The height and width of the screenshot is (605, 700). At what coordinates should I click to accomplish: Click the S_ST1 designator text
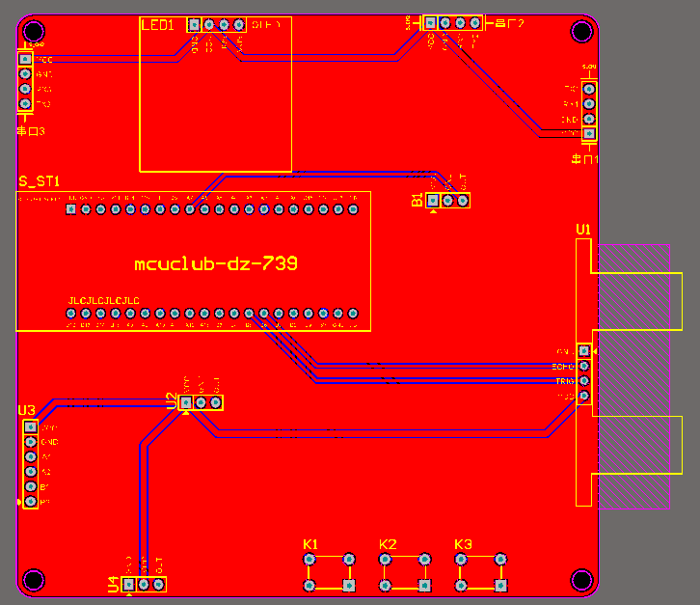(40, 181)
